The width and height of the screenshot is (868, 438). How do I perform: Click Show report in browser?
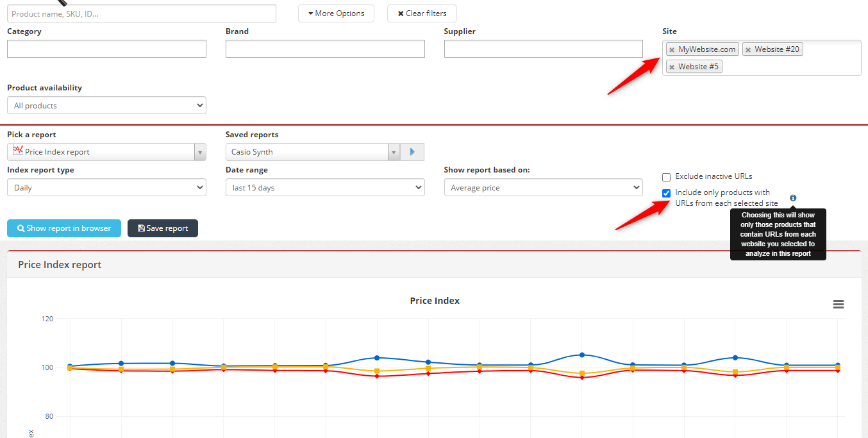64,228
